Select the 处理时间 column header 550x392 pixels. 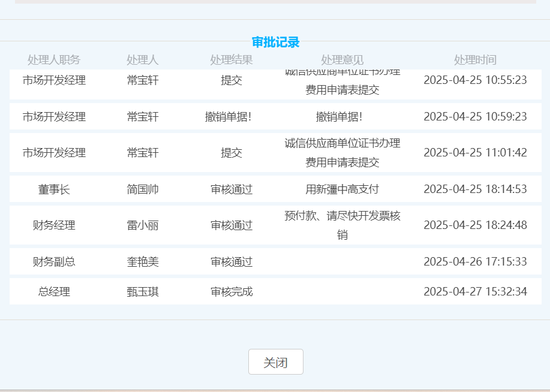[x=475, y=60]
